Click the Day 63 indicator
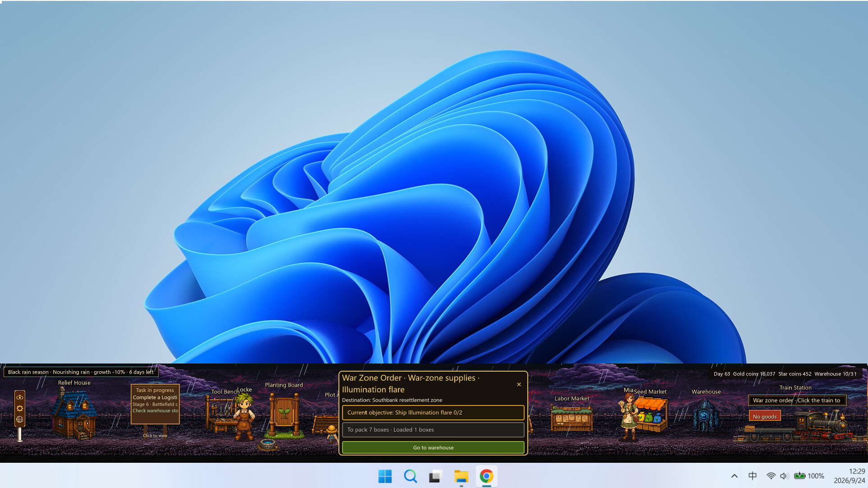The width and height of the screenshot is (868, 488). [x=722, y=373]
